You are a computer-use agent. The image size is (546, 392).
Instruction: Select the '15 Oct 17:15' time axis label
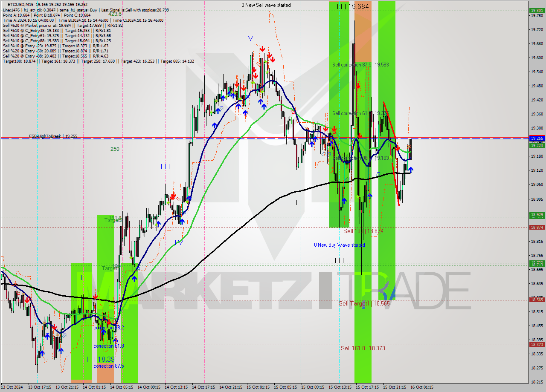[367, 387]
